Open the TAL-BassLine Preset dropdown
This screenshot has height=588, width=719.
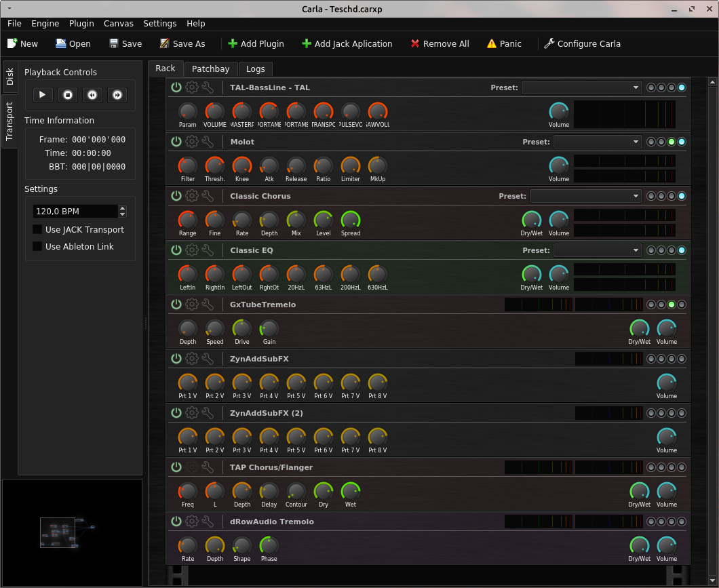pos(582,87)
